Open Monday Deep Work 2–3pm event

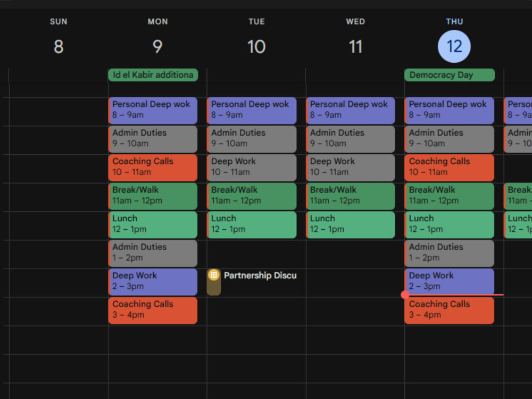click(153, 281)
